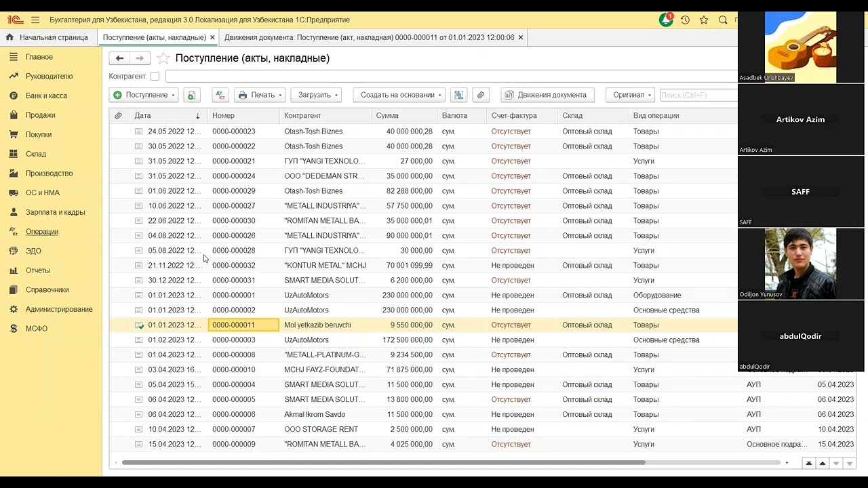868x488 pixels.
Task: Click Оборудование in the Вид операции column
Action: click(657, 296)
